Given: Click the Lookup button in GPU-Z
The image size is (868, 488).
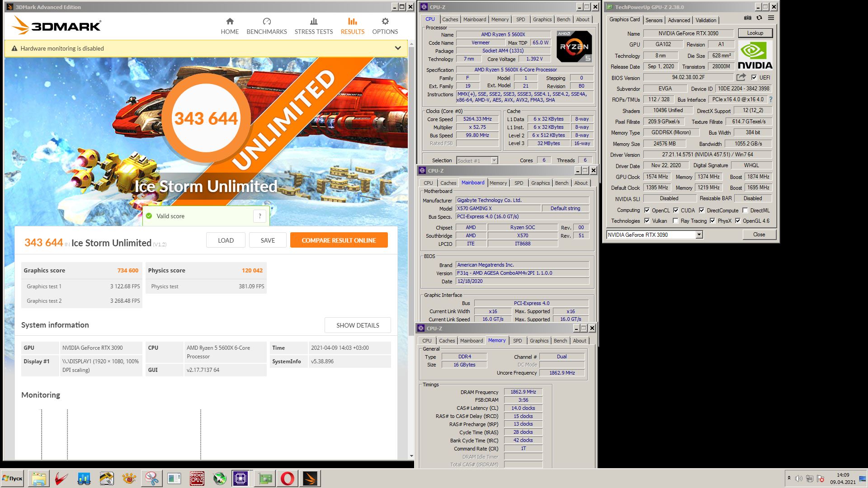Looking at the screenshot, I should pos(755,33).
